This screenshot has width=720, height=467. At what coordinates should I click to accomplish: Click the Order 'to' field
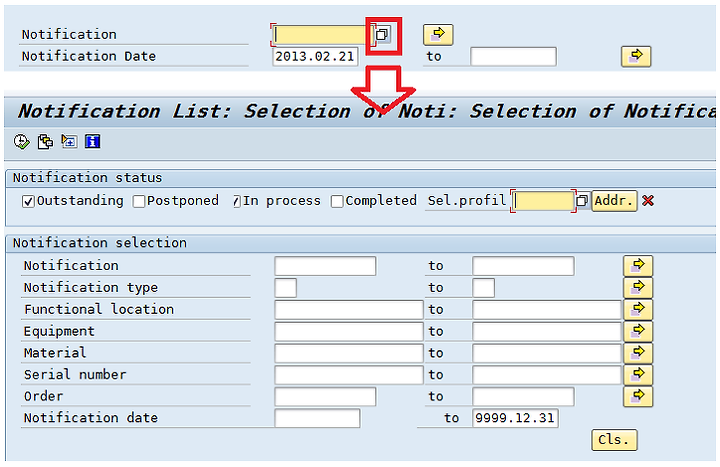523,397
